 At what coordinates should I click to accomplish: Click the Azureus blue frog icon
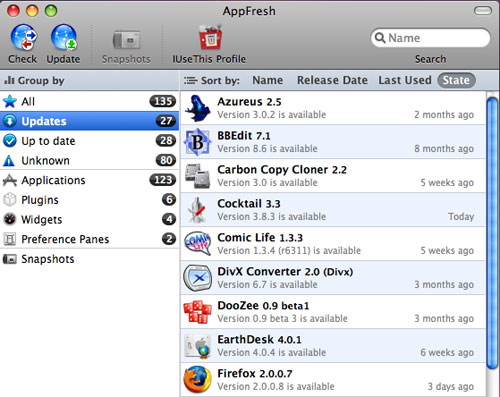point(198,108)
